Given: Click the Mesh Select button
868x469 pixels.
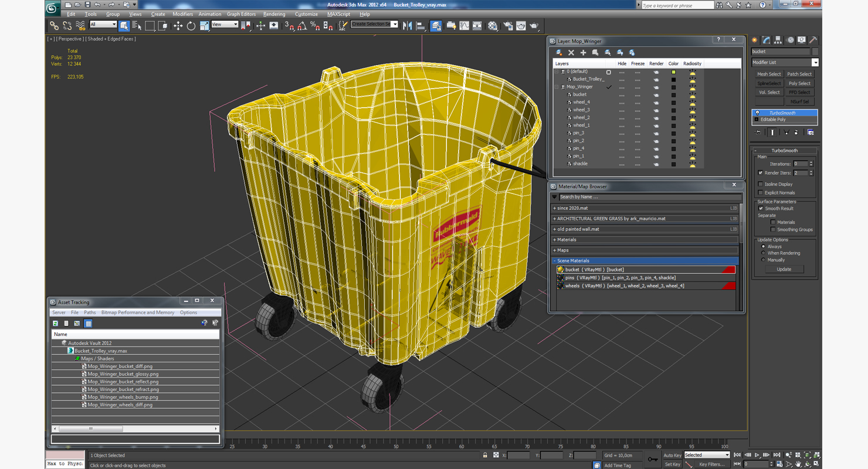Looking at the screenshot, I should [769, 74].
